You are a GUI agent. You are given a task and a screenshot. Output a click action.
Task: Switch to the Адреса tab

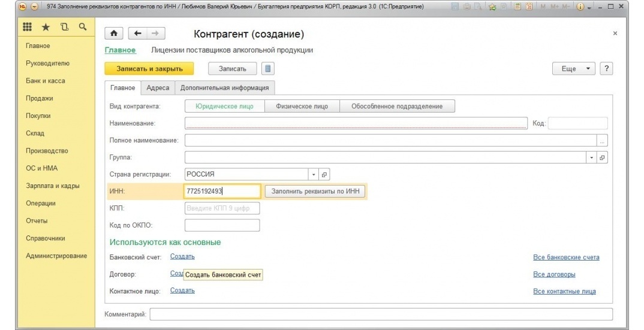point(158,87)
